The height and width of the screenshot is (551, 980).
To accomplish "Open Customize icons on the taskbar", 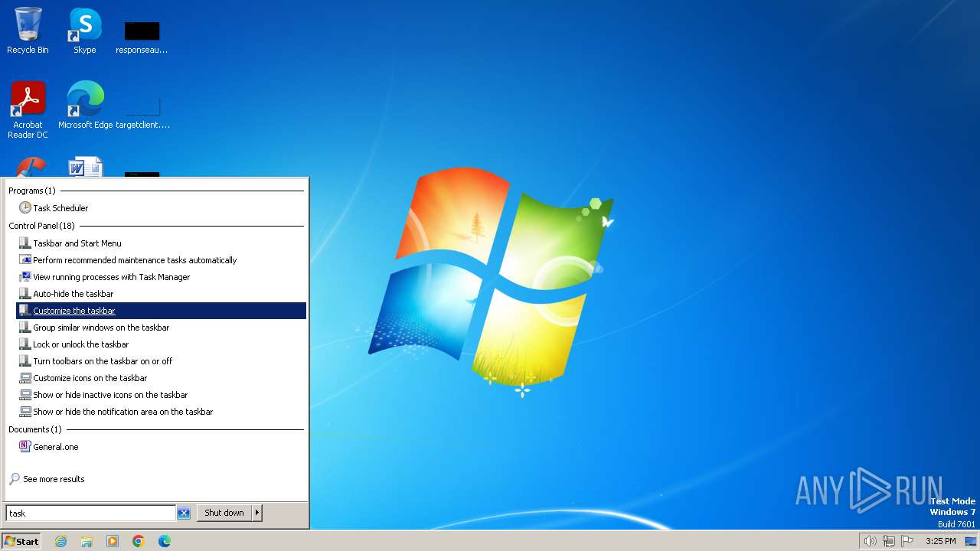I will [x=161, y=378].
